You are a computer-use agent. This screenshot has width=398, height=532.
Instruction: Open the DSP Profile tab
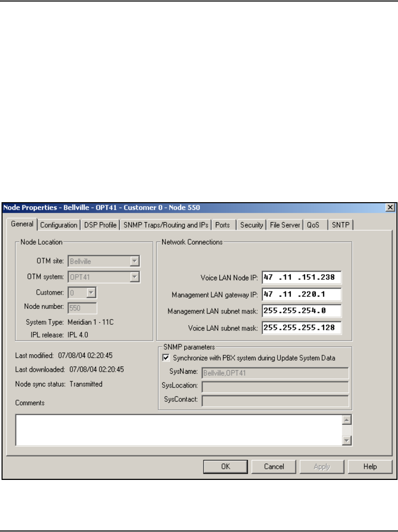click(100, 225)
